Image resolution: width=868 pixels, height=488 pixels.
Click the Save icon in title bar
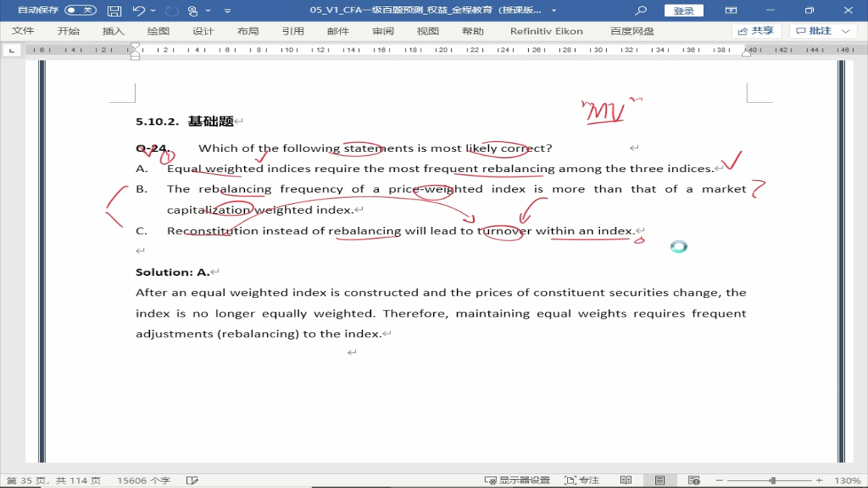pyautogui.click(x=114, y=10)
